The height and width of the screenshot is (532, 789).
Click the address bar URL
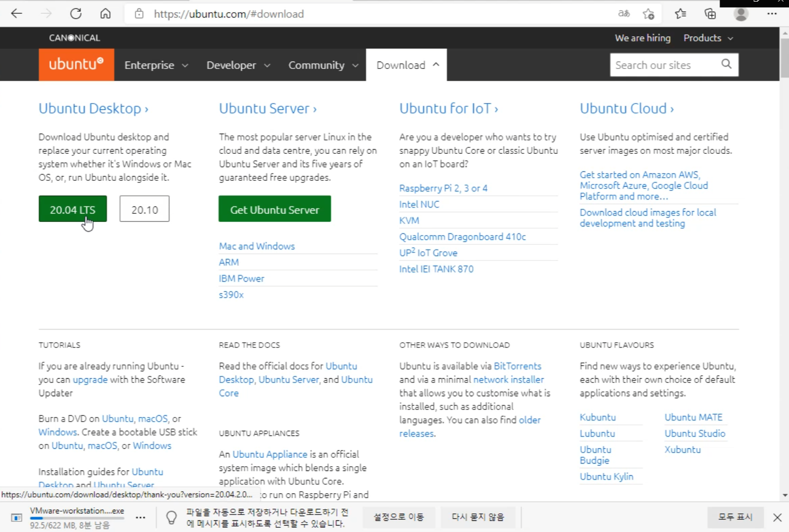[229, 14]
